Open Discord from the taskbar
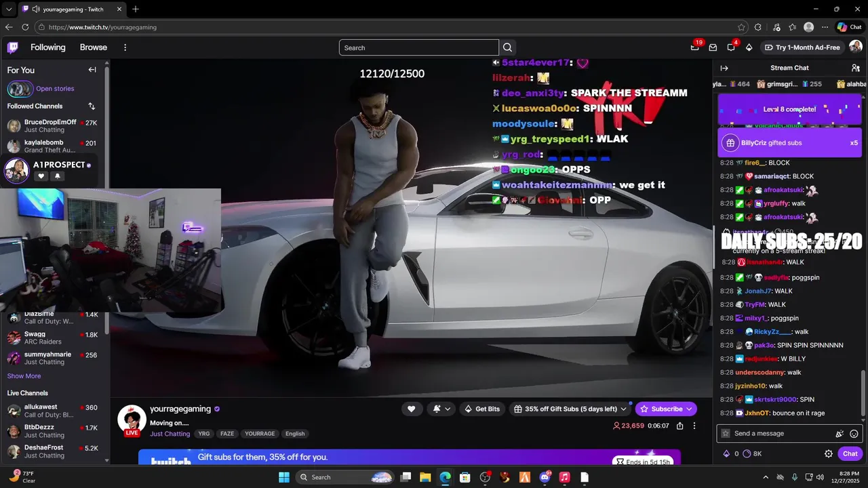The width and height of the screenshot is (868, 488). coord(545,477)
